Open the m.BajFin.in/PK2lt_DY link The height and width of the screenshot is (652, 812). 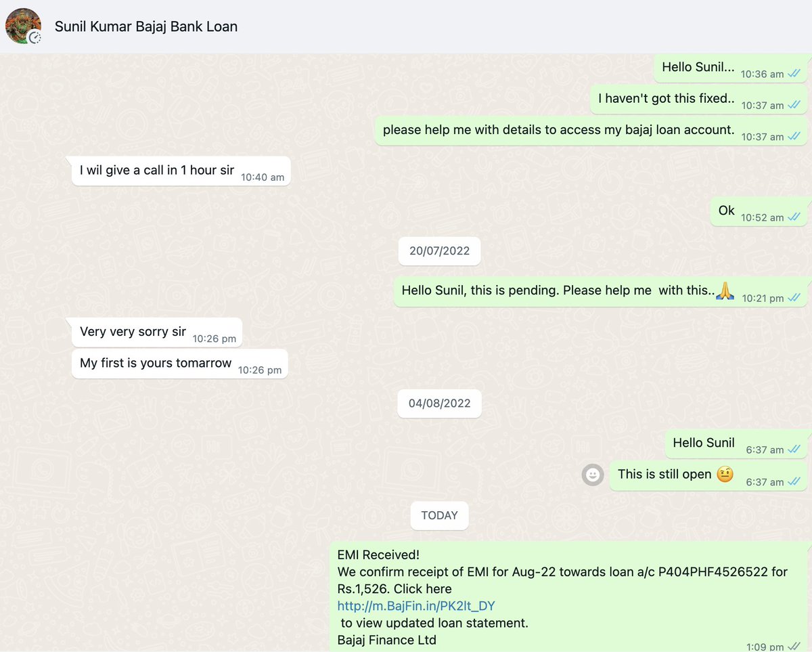416,606
